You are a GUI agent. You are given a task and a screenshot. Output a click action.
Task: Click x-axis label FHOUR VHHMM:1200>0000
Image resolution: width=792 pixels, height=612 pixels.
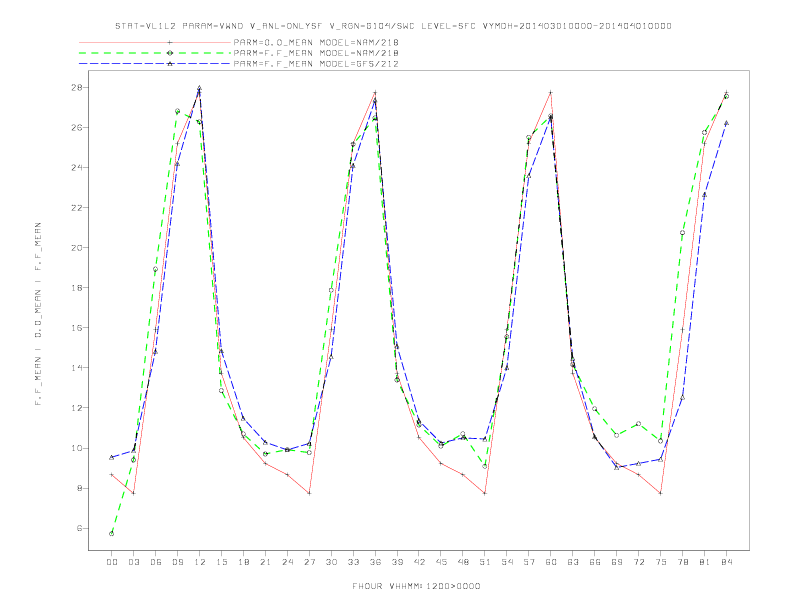click(416, 586)
